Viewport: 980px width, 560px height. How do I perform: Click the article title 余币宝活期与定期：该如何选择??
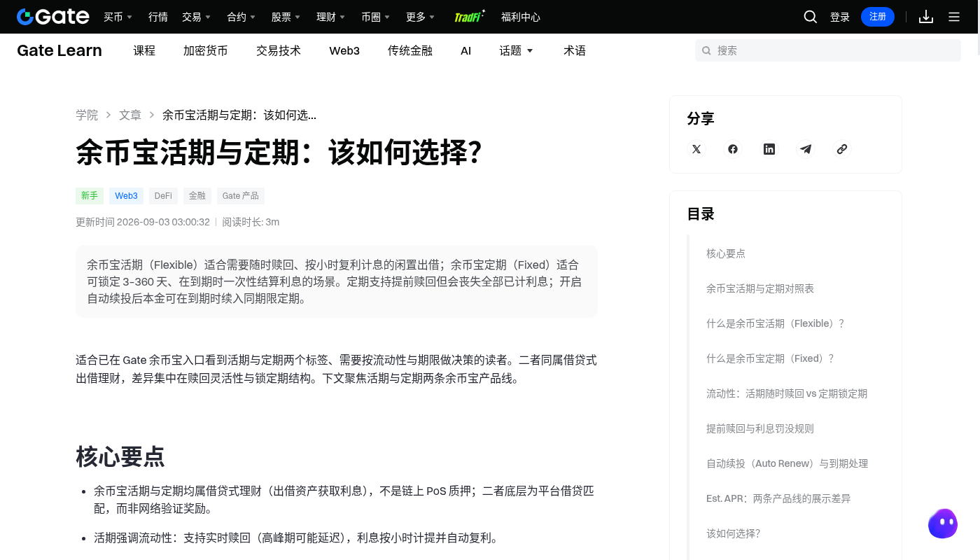279,152
